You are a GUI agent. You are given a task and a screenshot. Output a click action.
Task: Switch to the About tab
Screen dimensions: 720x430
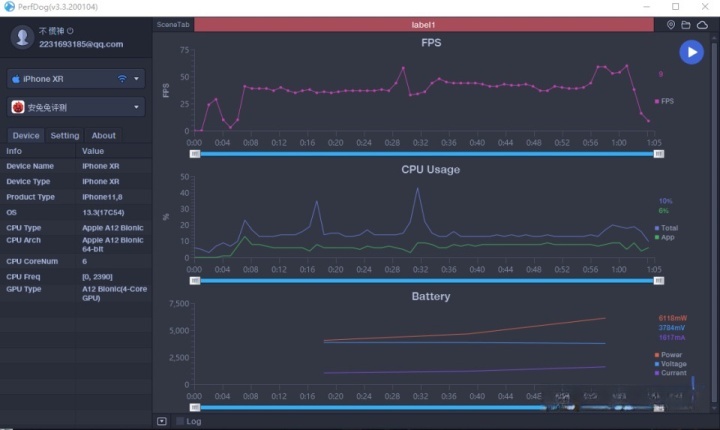tap(103, 136)
